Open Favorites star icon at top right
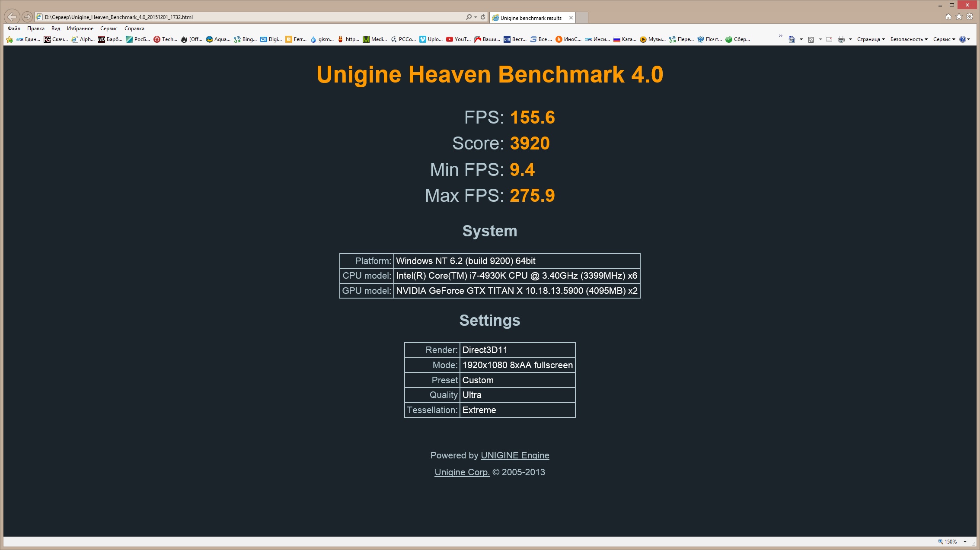Screen dimensions: 980x550 [x=959, y=17]
